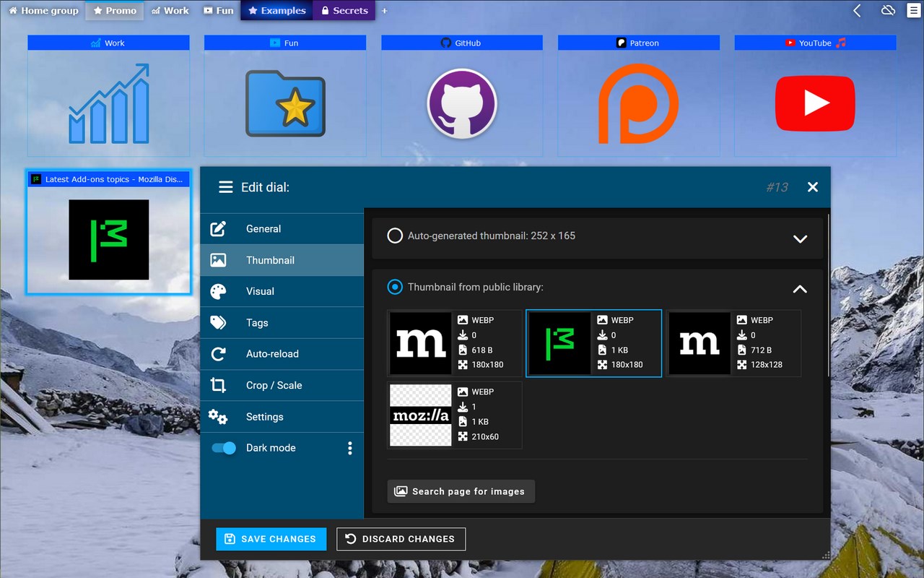Open Dark mode three-dot options
Screen dimensions: 924x578
[x=350, y=448]
